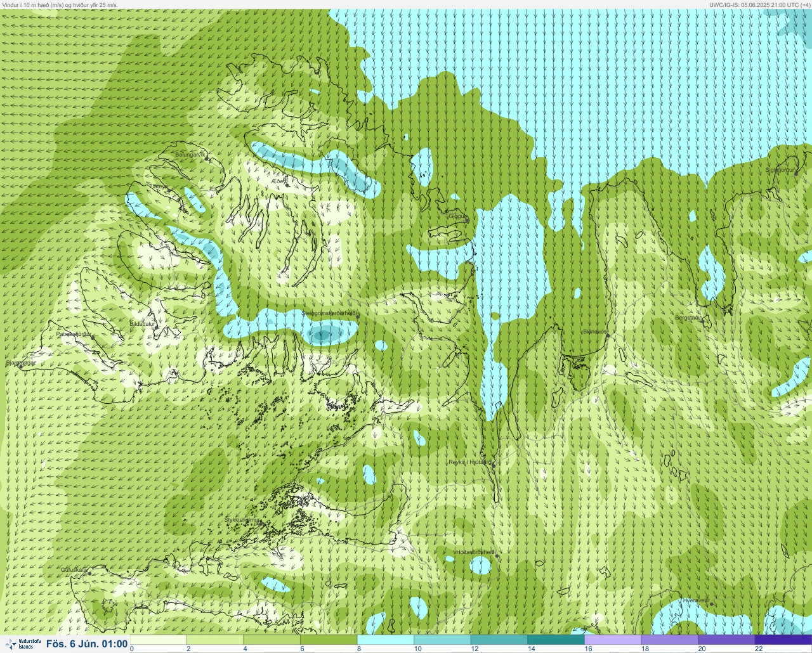The width and height of the screenshot is (812, 653).
Task: Click the legend value 12
Action: 475,649
